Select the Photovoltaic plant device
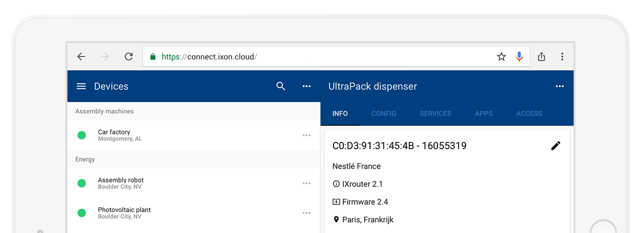This screenshot has width=644, height=233. (194, 213)
